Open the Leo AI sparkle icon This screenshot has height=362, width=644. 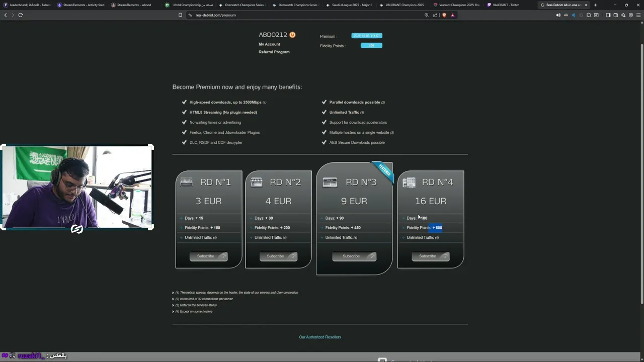(623, 15)
